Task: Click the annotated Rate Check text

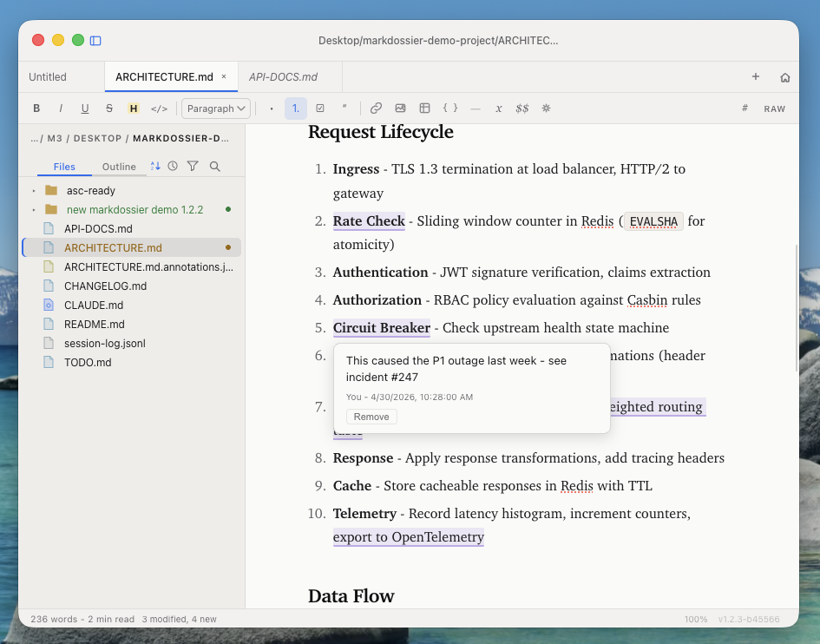Action: (x=369, y=221)
